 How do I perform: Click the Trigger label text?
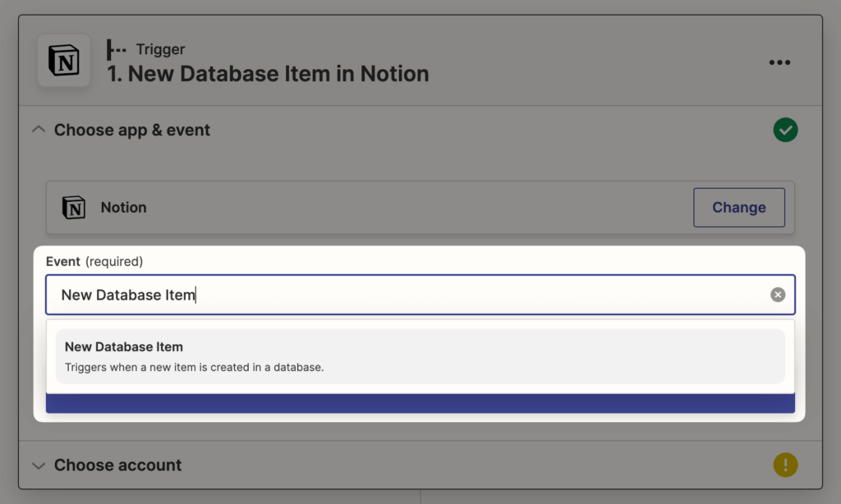point(160,49)
